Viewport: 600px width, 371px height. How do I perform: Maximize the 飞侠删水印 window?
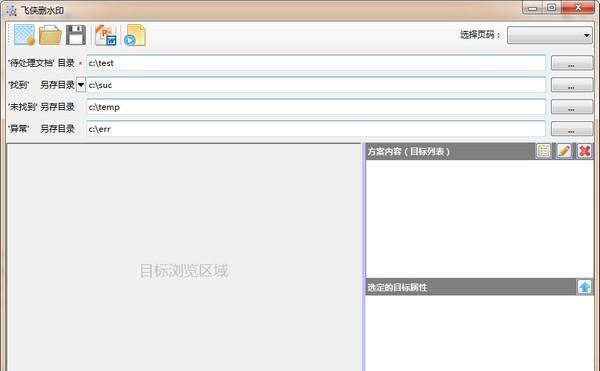pos(551,8)
